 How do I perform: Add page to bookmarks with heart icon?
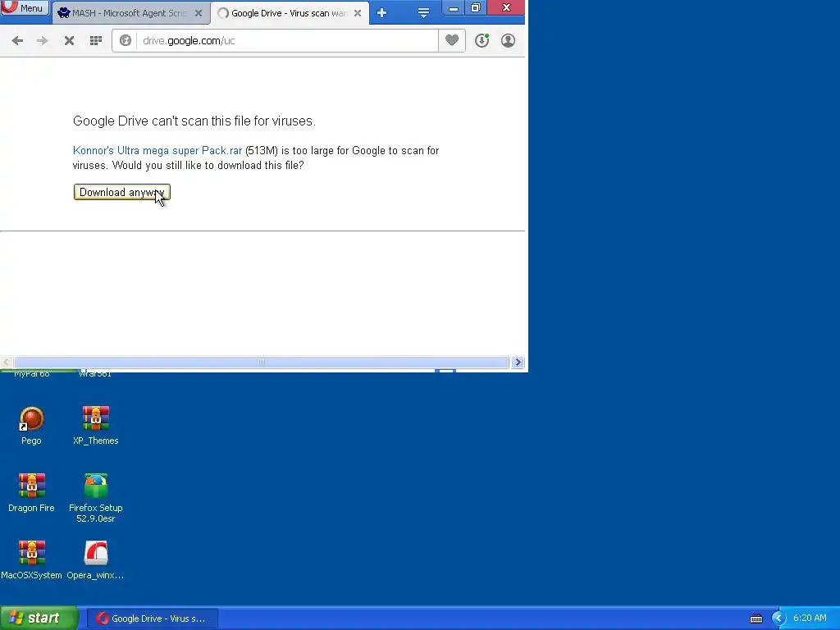coord(452,40)
